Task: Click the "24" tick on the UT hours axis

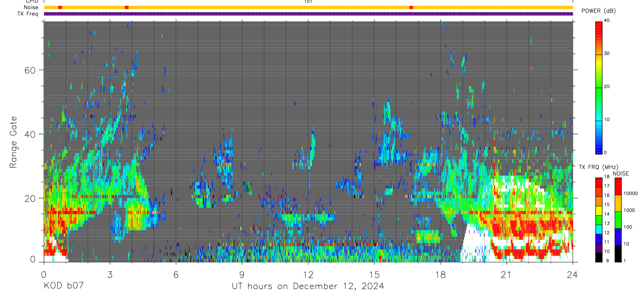Action: click(573, 274)
